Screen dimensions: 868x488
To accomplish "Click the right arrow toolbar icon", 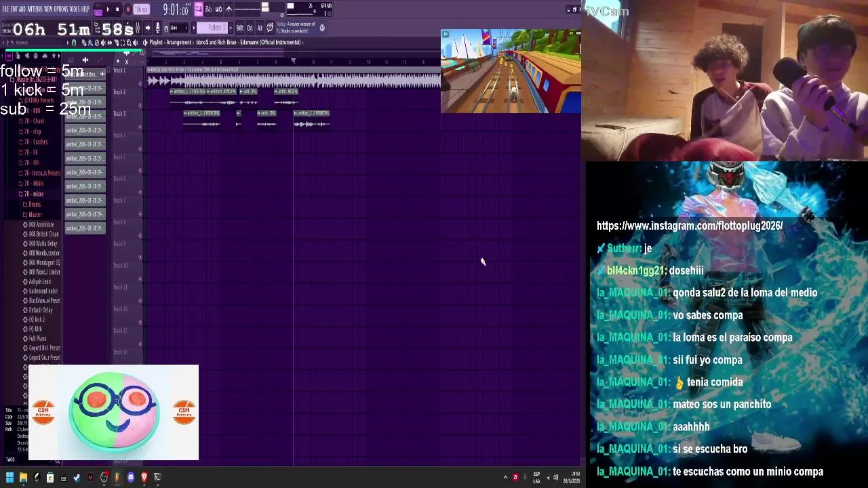I will [148, 28].
